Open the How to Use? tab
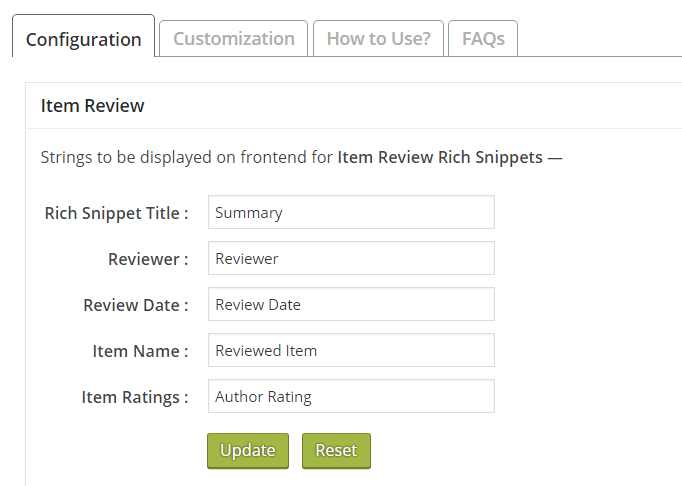The width and height of the screenshot is (682, 486). 378,39
